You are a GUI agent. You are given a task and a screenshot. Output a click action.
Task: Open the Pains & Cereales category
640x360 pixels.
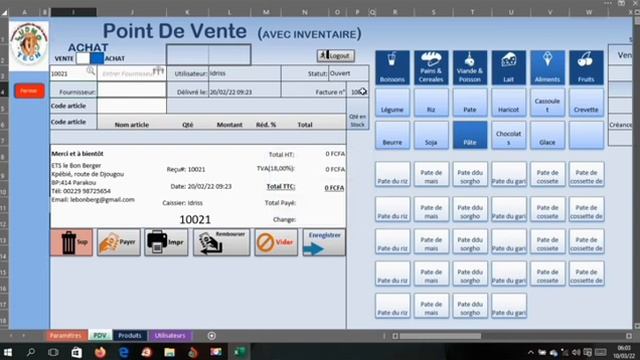pyautogui.click(x=431, y=67)
